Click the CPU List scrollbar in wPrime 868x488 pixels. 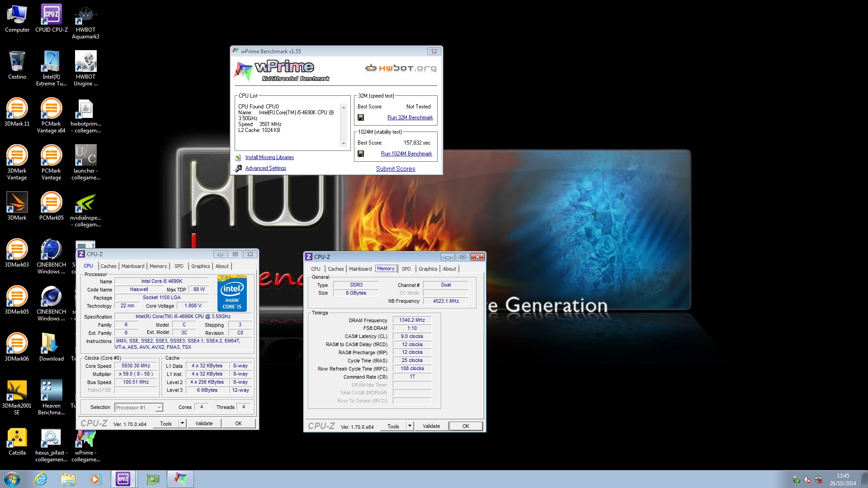[344, 126]
